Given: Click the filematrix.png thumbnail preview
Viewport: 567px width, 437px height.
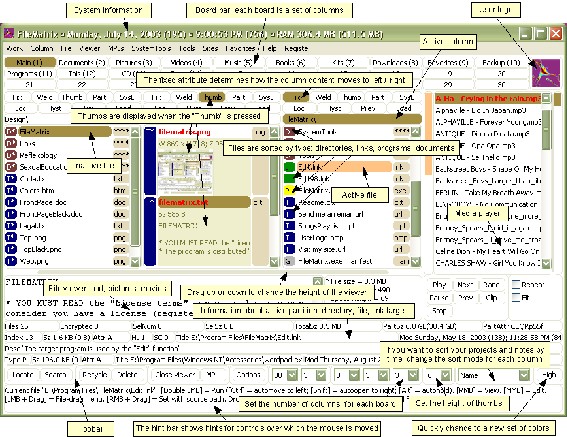Looking at the screenshot, I should [185, 173].
